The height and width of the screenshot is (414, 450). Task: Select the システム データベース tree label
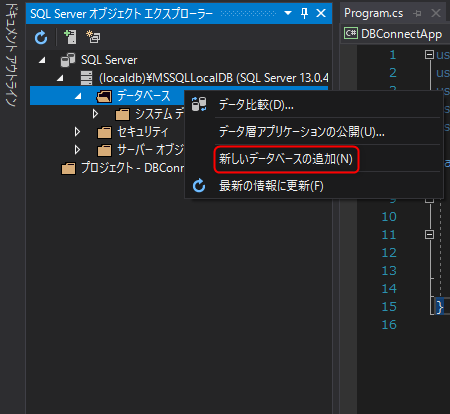click(x=159, y=114)
